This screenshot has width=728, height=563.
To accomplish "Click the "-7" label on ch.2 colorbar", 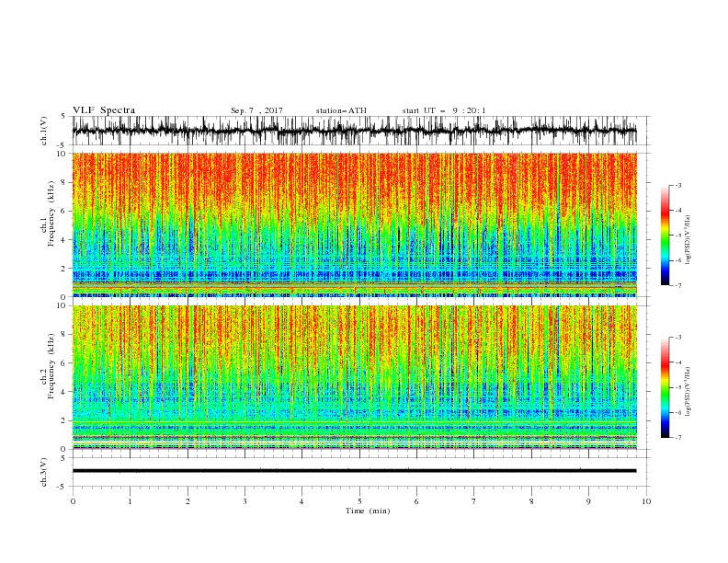I will [x=677, y=438].
